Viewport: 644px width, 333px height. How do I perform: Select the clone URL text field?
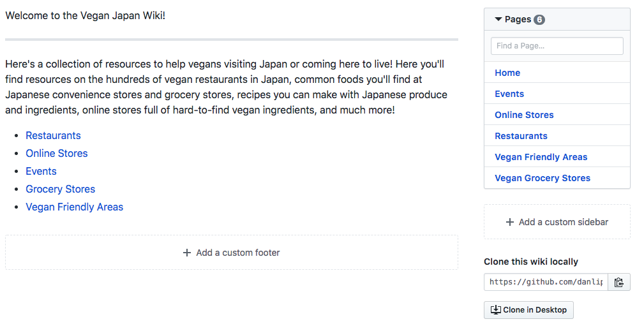(x=546, y=282)
